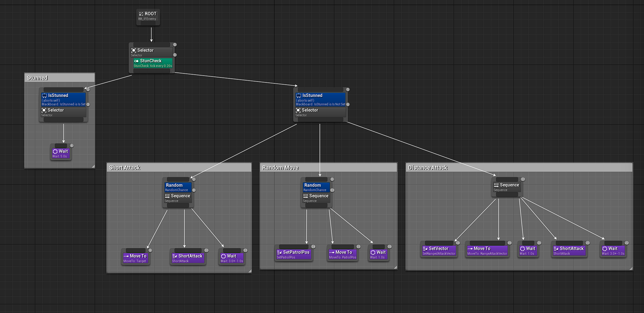
Task: Grab the Random Move comment resize handle
Action: pos(396,267)
